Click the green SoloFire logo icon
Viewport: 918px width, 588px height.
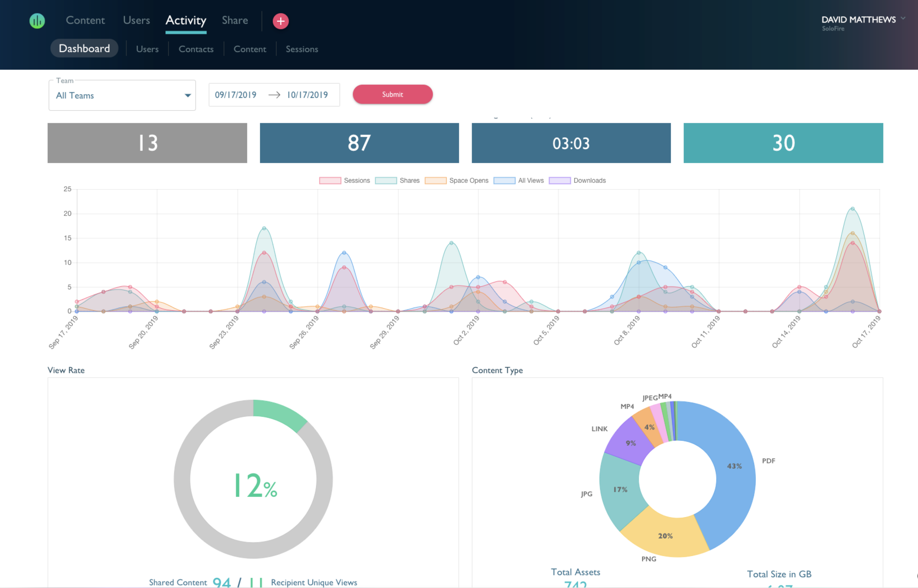point(37,21)
